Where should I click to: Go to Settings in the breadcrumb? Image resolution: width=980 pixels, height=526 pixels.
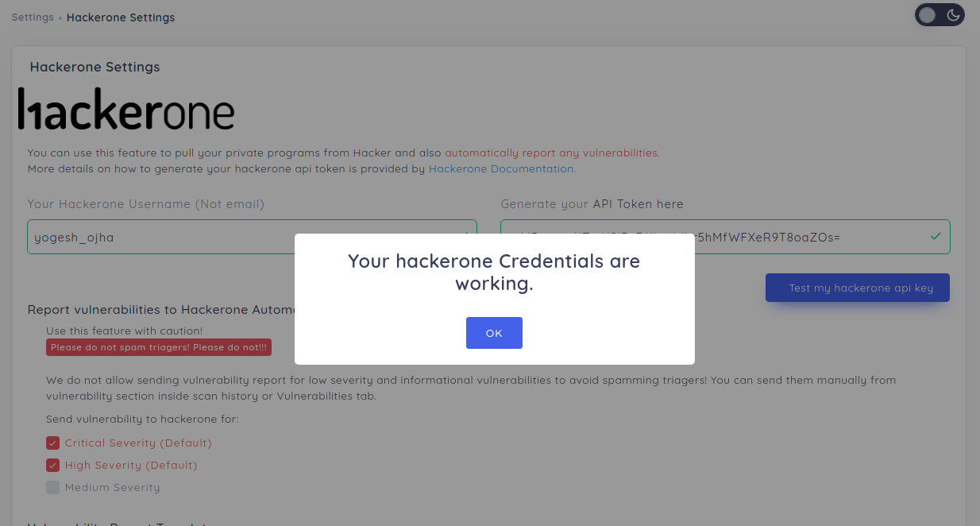pyautogui.click(x=33, y=17)
